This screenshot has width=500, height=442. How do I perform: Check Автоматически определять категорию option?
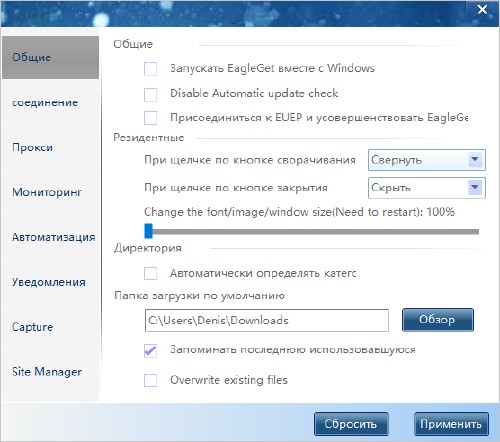[150, 274]
